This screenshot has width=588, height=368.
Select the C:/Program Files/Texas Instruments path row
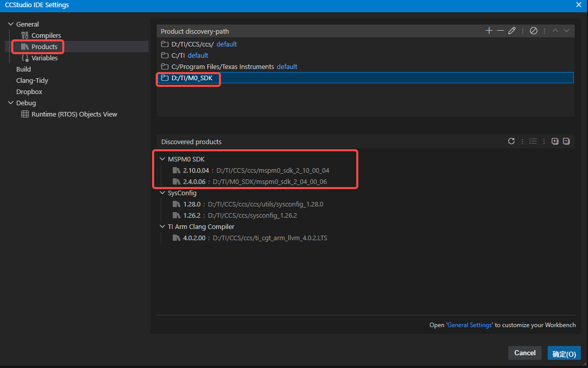tap(365, 67)
